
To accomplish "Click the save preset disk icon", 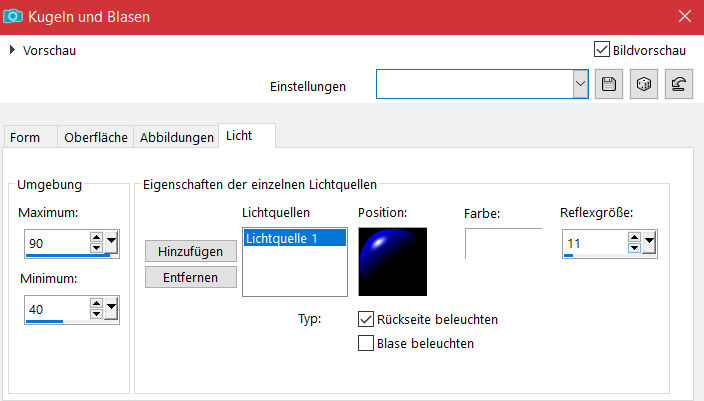I will [607, 85].
